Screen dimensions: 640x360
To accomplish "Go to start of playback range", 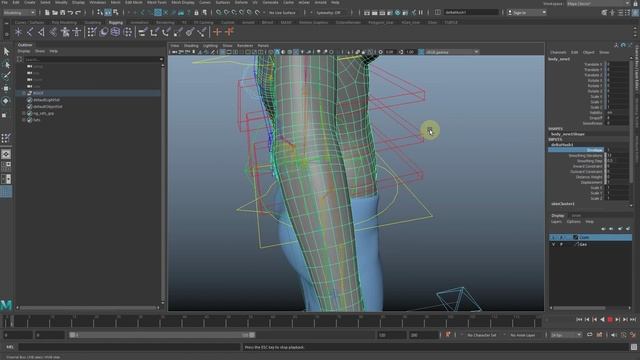I will 579,320.
